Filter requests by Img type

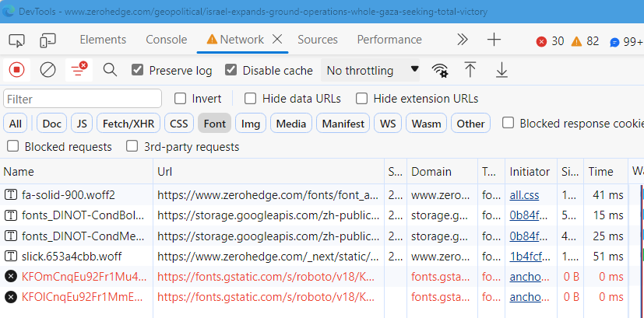point(251,124)
